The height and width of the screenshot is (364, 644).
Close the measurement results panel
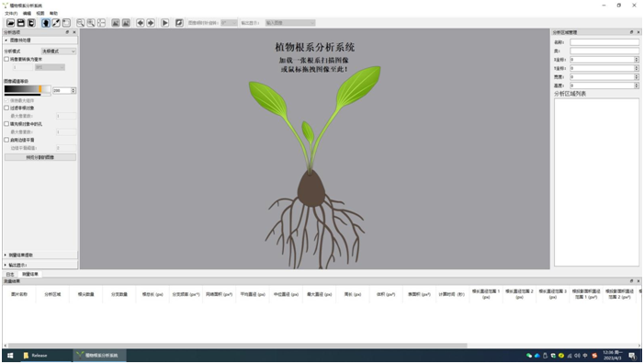pos(638,281)
